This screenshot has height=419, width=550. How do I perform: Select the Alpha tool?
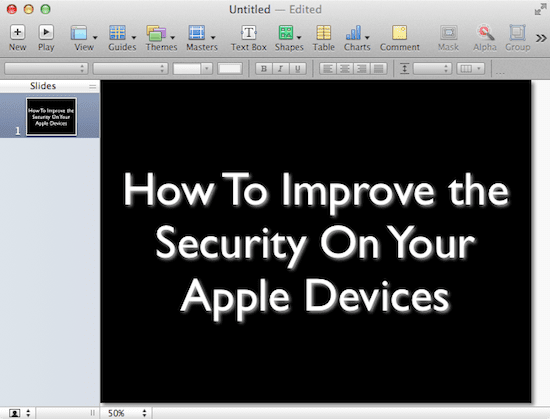pyautogui.click(x=485, y=37)
